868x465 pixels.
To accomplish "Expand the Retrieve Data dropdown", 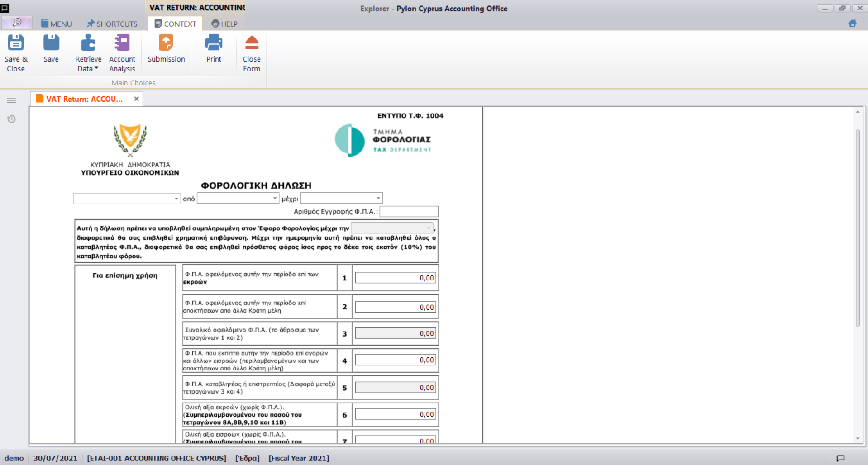I will (88, 68).
